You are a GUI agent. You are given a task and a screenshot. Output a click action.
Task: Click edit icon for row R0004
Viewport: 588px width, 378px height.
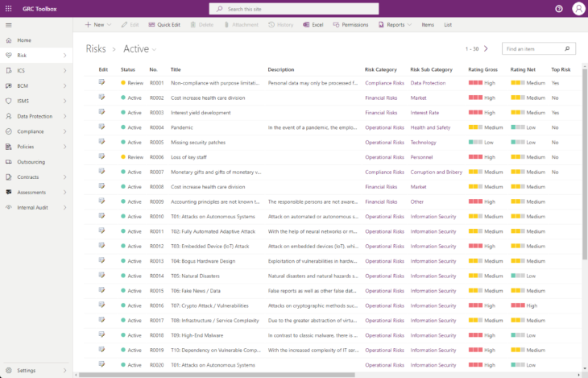(x=101, y=127)
